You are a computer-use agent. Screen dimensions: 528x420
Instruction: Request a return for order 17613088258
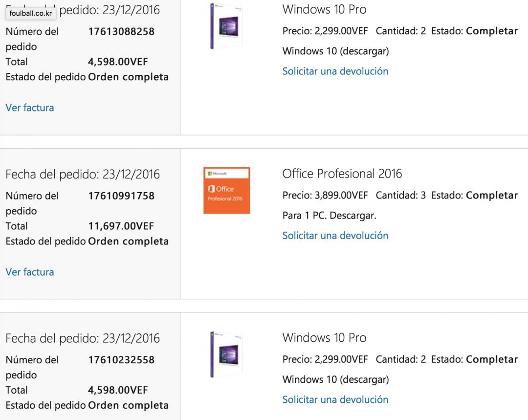[x=335, y=71]
